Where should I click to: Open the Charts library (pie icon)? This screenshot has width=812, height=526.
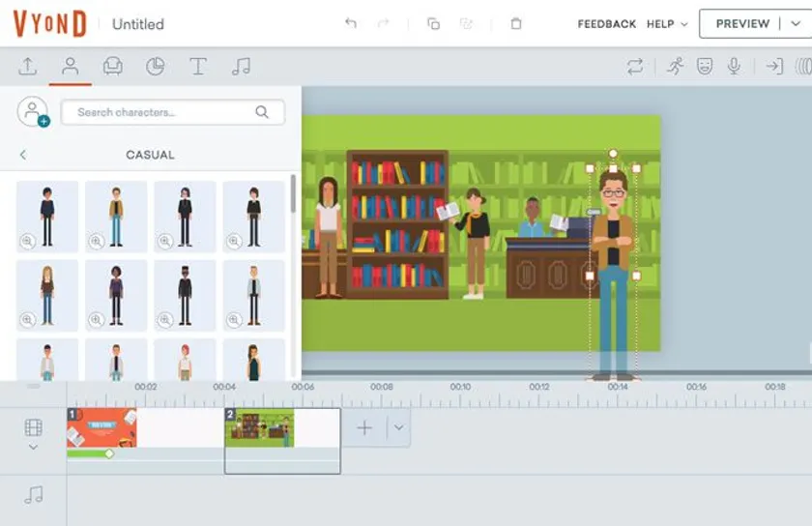point(155,66)
